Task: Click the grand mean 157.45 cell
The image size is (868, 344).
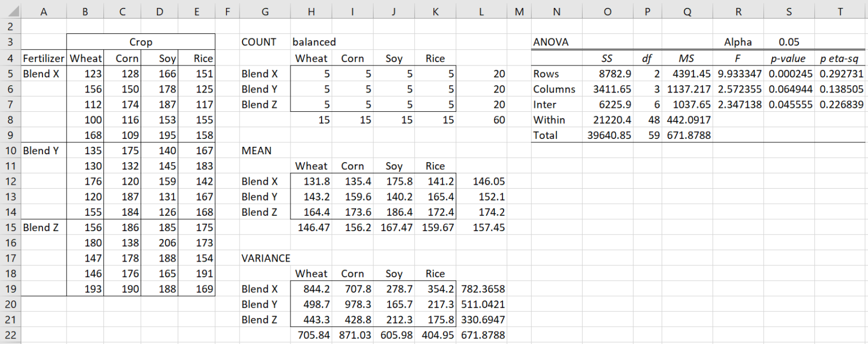Action: pyautogui.click(x=481, y=227)
